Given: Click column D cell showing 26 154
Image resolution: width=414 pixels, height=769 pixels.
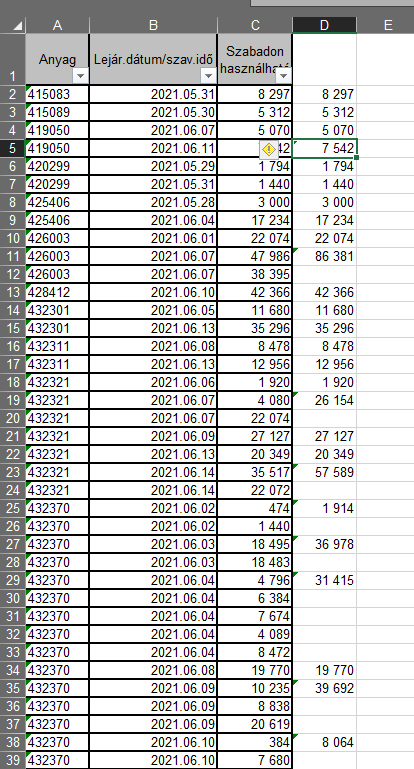Looking at the screenshot, I should coord(325,400).
